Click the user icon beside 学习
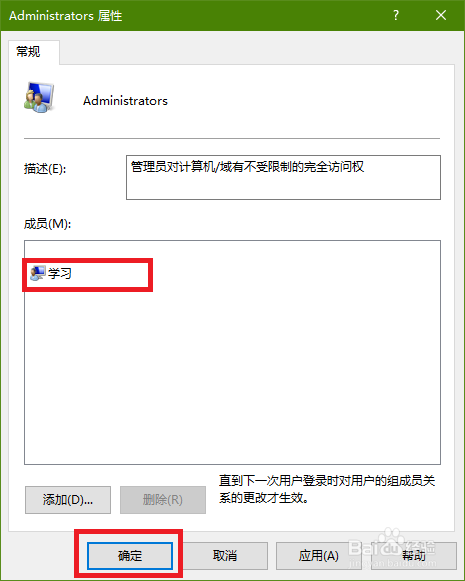This screenshot has height=581, width=465. 37,273
